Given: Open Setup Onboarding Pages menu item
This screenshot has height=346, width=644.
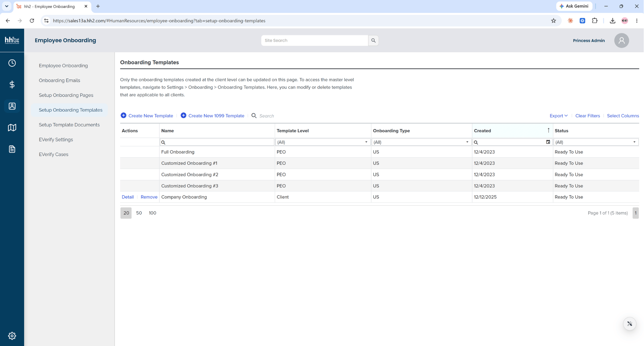Looking at the screenshot, I should pos(66,95).
